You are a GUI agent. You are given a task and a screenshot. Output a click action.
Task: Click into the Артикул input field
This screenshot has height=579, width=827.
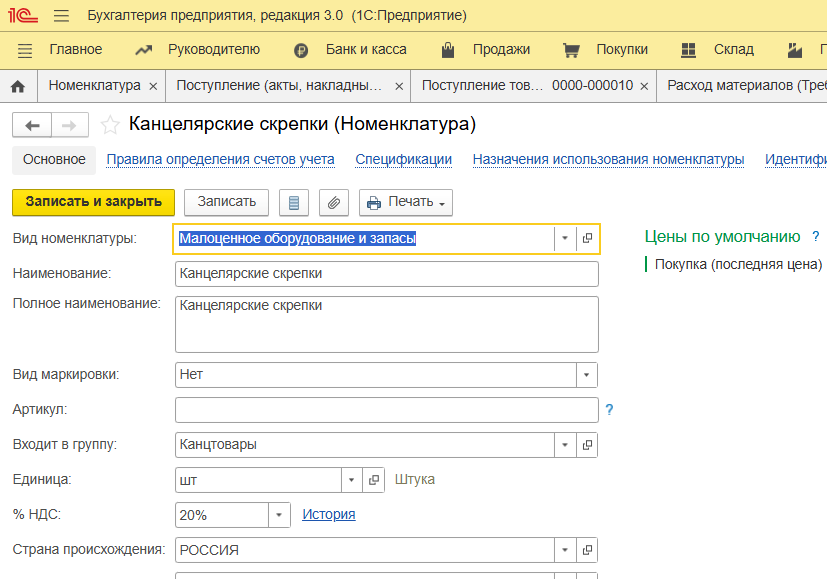tap(386, 410)
